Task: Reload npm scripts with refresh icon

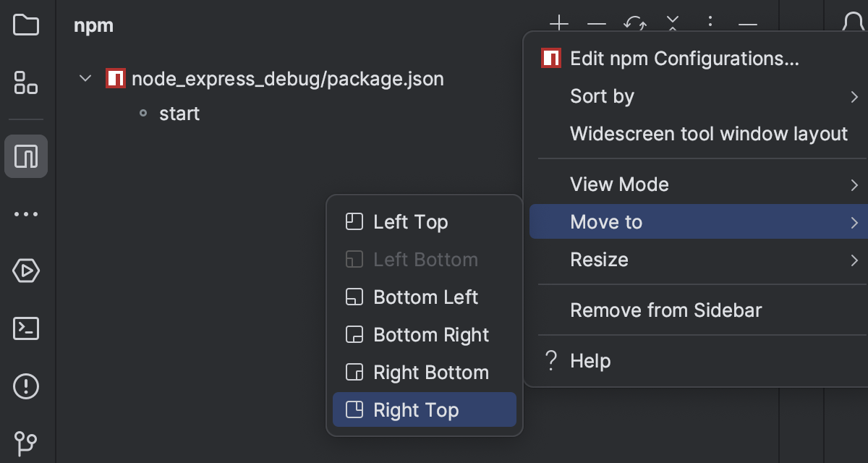Action: click(634, 25)
